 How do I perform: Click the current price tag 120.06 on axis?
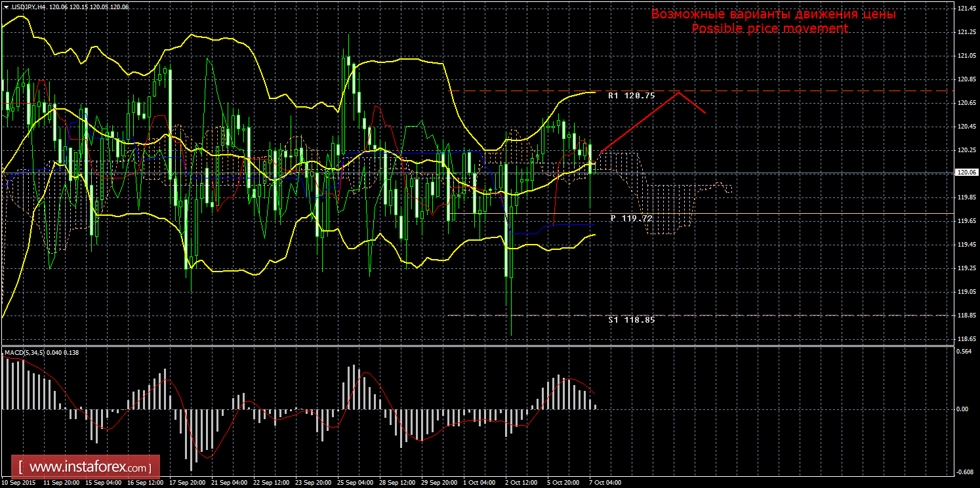point(965,173)
